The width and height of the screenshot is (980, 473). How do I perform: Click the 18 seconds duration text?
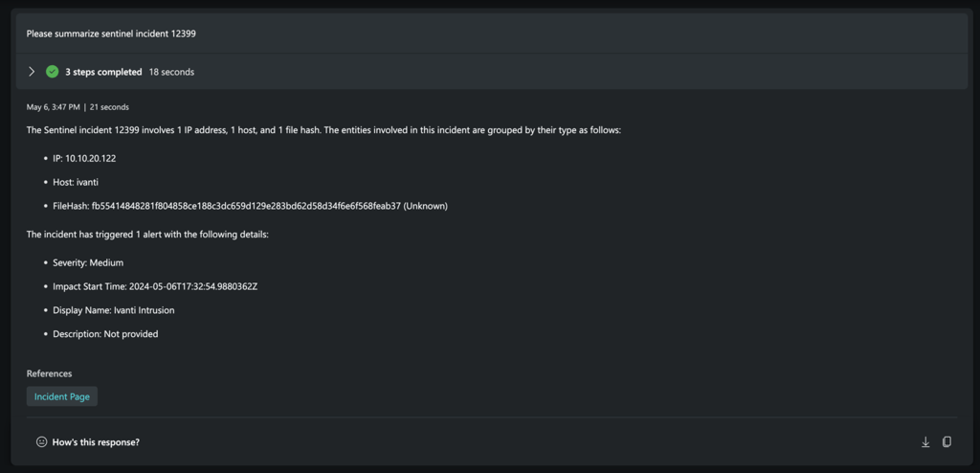pyautogui.click(x=171, y=72)
